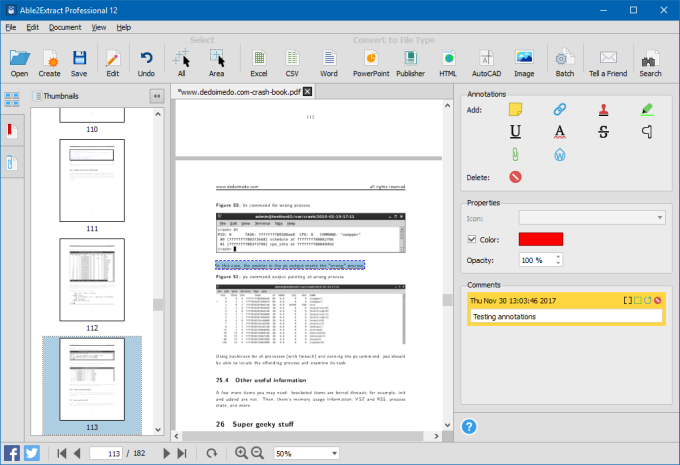
Task: Select the green highlight annotation tool
Action: [x=647, y=109]
